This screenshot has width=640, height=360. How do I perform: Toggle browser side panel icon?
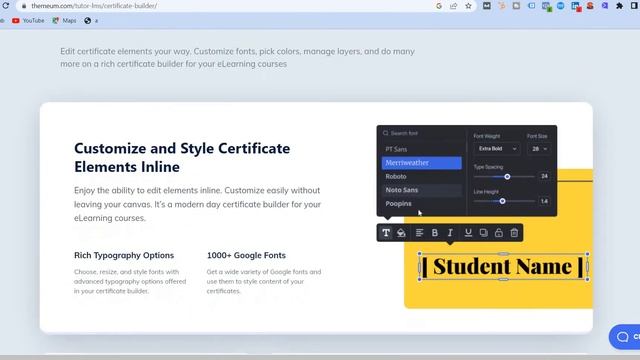point(635,6)
